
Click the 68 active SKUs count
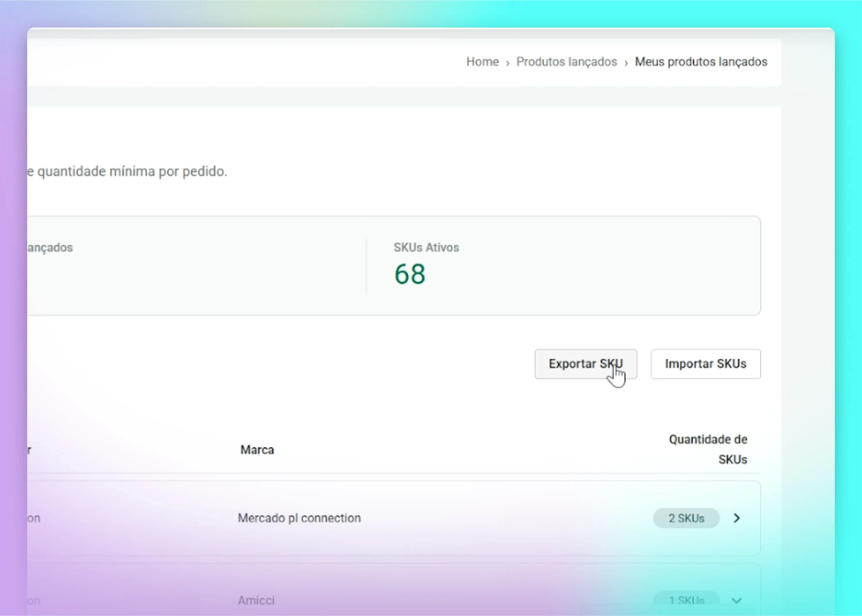410,274
